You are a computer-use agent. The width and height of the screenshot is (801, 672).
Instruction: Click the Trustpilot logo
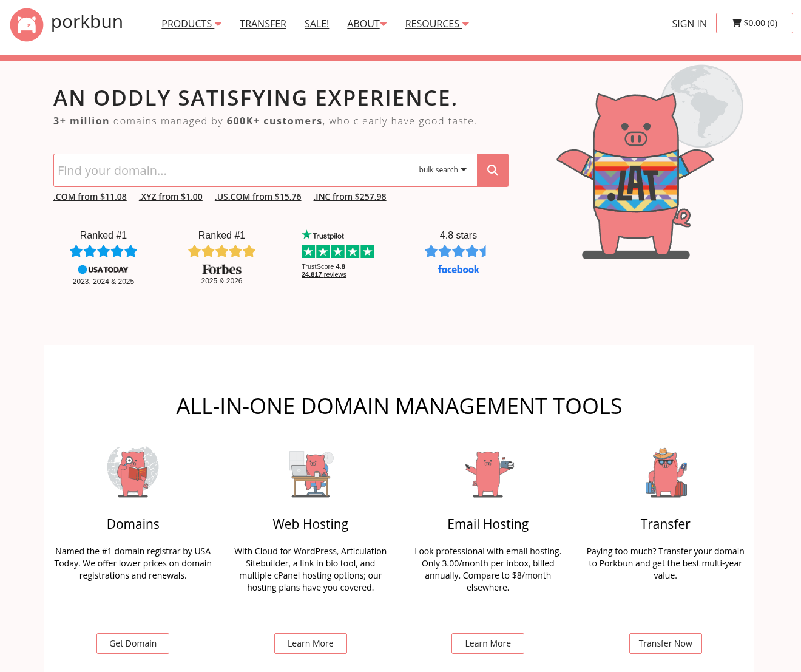323,235
